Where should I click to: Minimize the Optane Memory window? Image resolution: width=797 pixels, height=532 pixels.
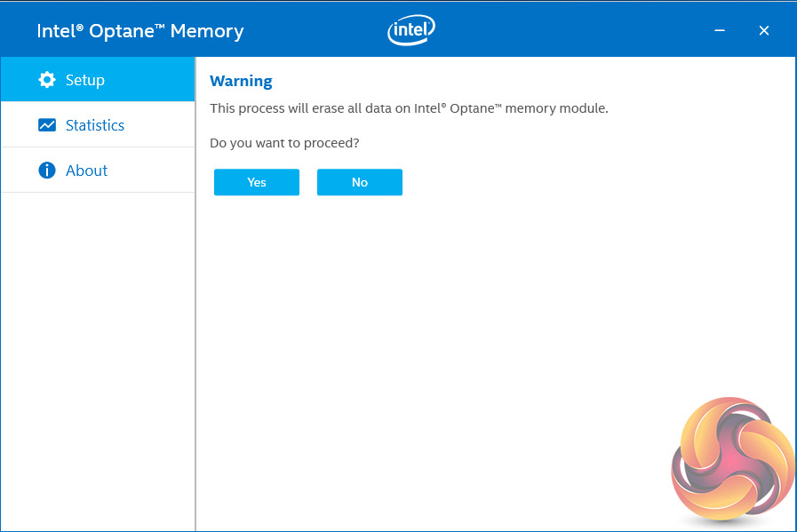(720, 31)
